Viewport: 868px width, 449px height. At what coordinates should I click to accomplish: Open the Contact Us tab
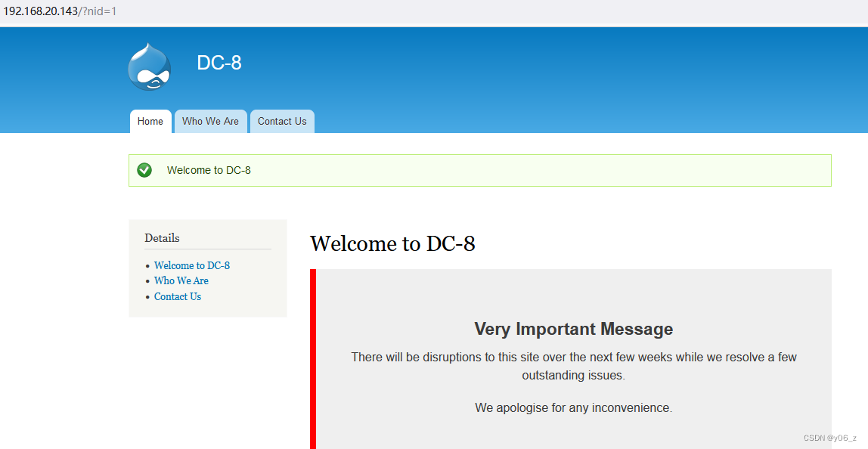coord(282,121)
